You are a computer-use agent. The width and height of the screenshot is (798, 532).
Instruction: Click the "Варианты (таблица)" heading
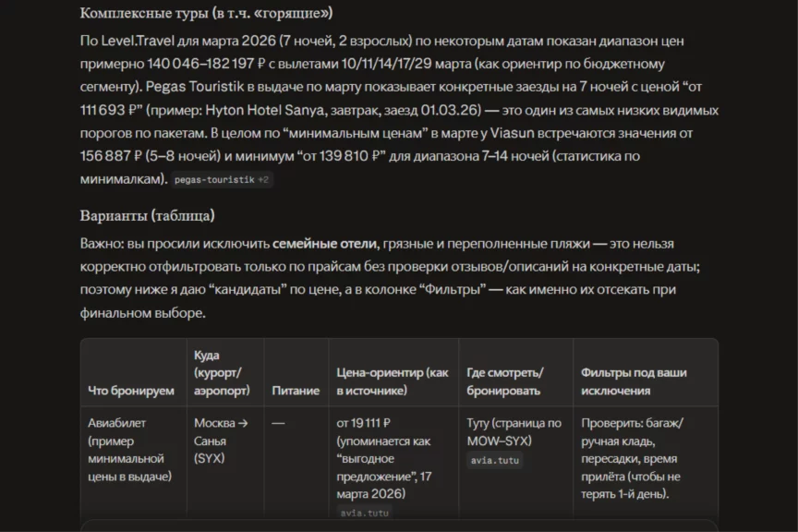point(147,215)
